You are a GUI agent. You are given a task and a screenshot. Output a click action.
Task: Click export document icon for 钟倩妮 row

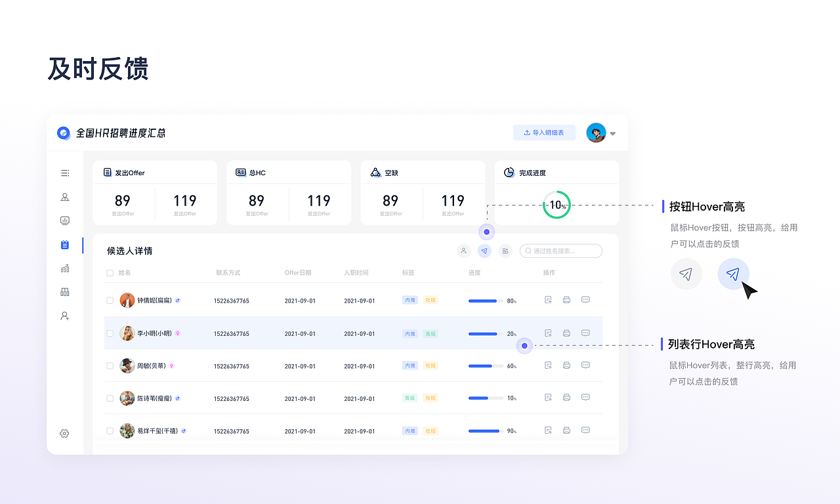coord(548,300)
